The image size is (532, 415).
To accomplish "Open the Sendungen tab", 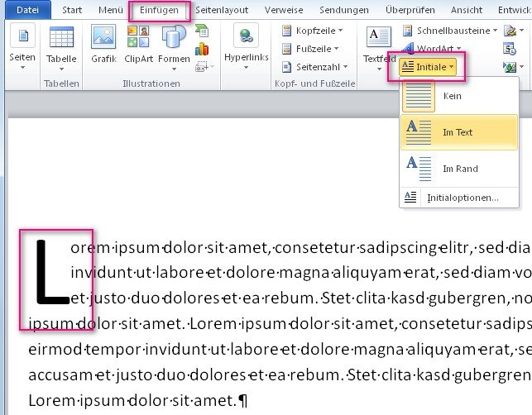I will (x=344, y=10).
